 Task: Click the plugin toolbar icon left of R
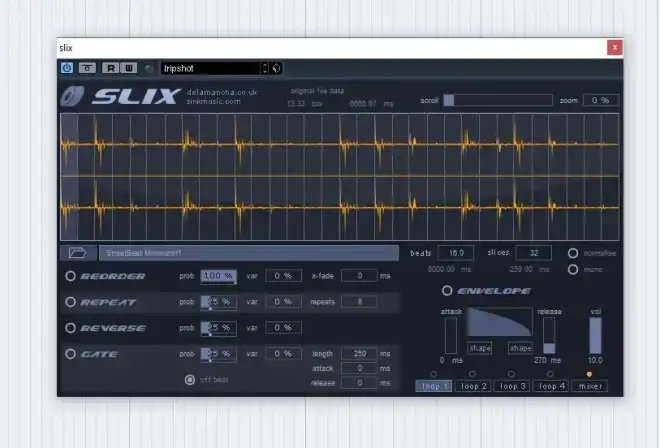pyautogui.click(x=87, y=68)
